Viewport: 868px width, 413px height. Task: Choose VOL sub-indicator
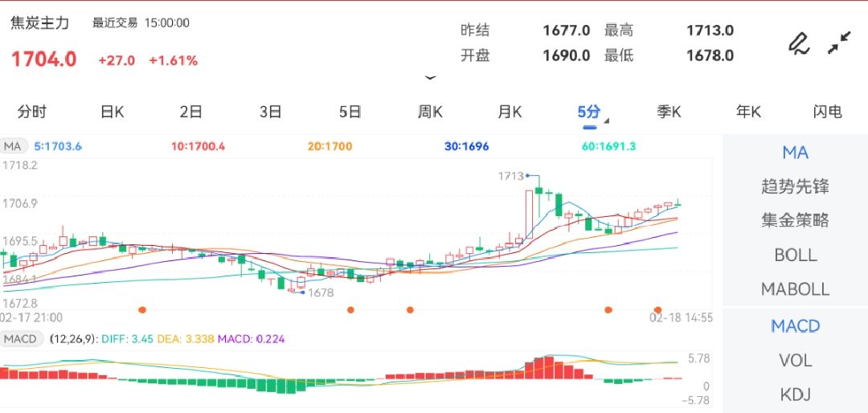(x=795, y=361)
